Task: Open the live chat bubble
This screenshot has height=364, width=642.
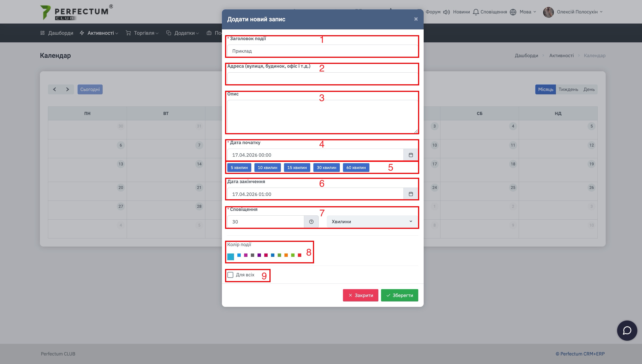Action: pyautogui.click(x=627, y=331)
